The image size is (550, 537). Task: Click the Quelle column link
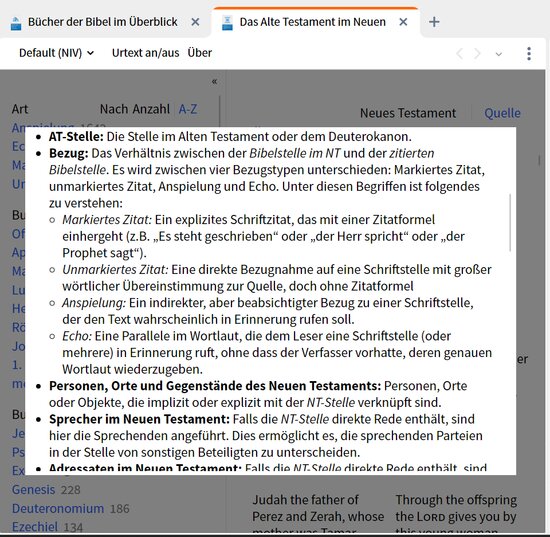coord(502,113)
